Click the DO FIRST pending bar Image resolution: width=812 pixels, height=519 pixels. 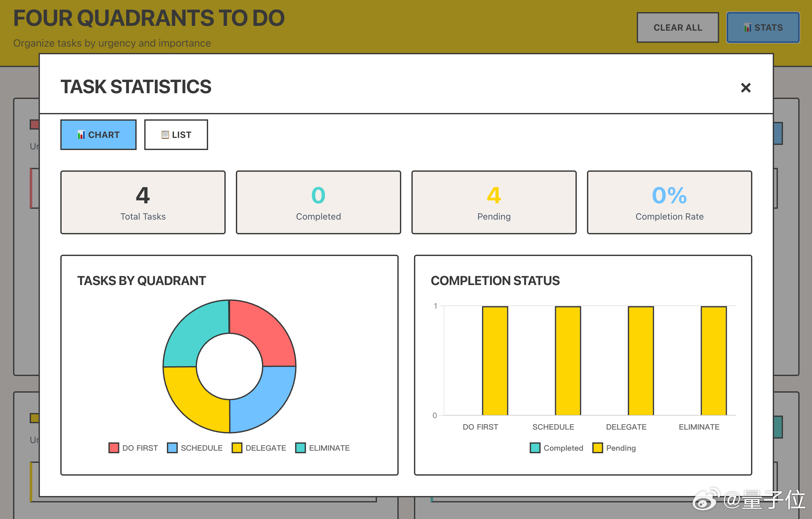click(495, 361)
